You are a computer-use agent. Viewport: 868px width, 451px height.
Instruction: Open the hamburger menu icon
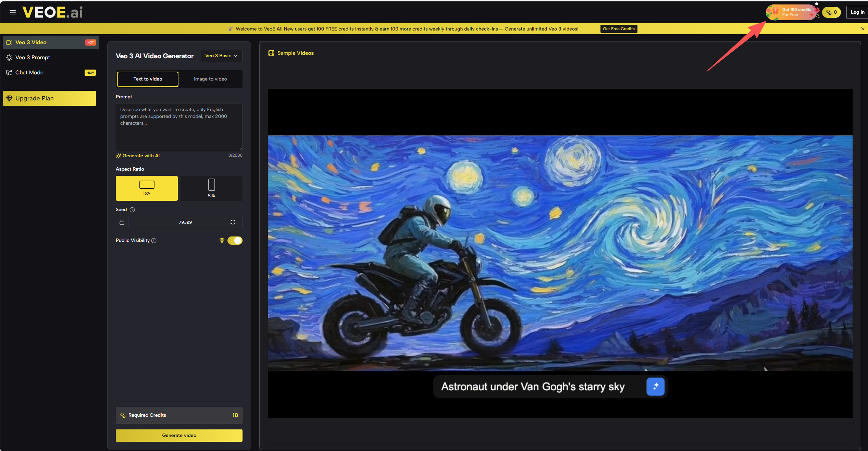13,12
